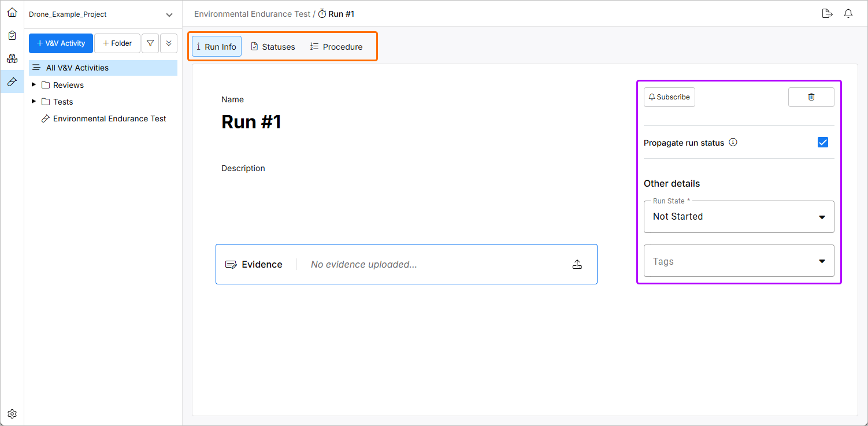Screen dimensions: 868x426
Task: Click the 'No evidence uploaded...' text
Action: tap(364, 265)
